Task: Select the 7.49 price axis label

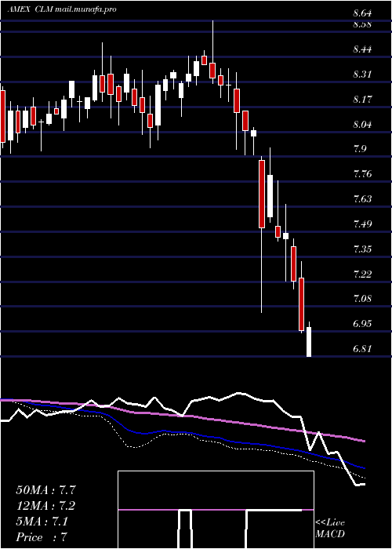Action: [362, 224]
